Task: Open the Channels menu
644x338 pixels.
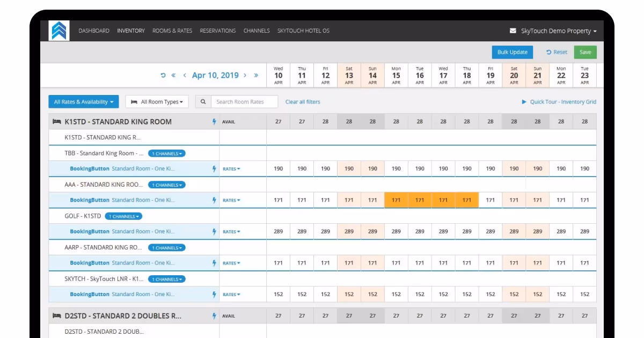Action: (x=257, y=31)
